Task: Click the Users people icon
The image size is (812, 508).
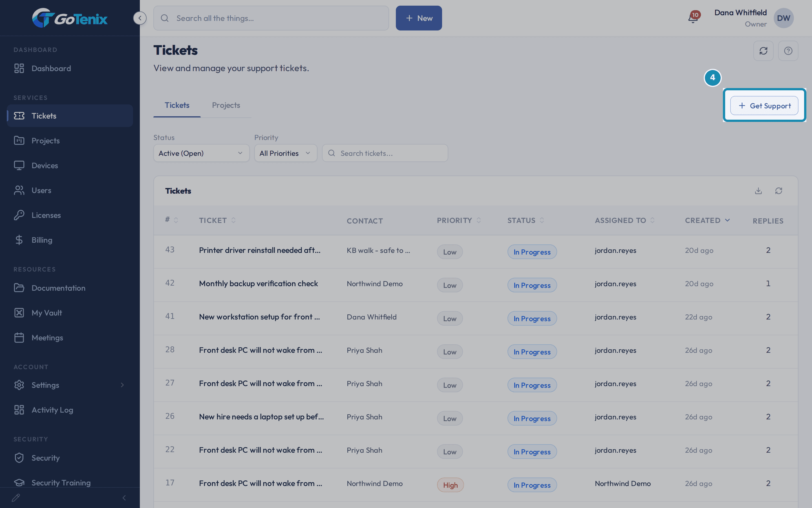Action: [x=19, y=190]
